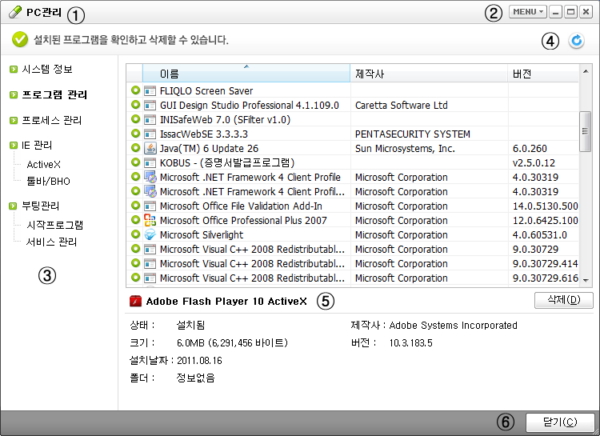Click the Microsoft Office 2007 program icon
600x436 pixels.
click(x=150, y=220)
